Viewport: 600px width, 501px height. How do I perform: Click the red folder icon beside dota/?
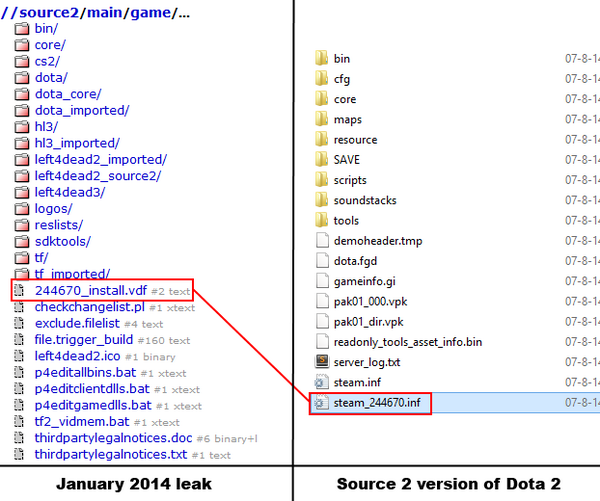point(22,78)
